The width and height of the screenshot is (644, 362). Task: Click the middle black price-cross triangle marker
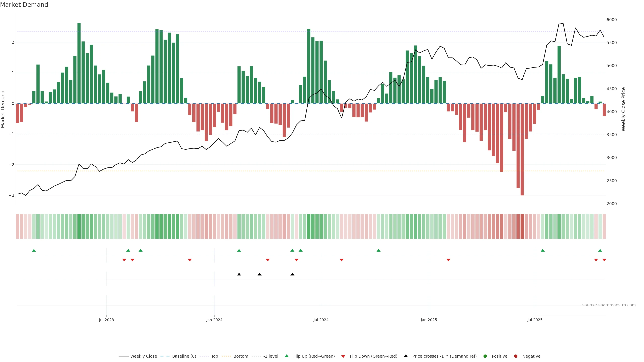259,274
